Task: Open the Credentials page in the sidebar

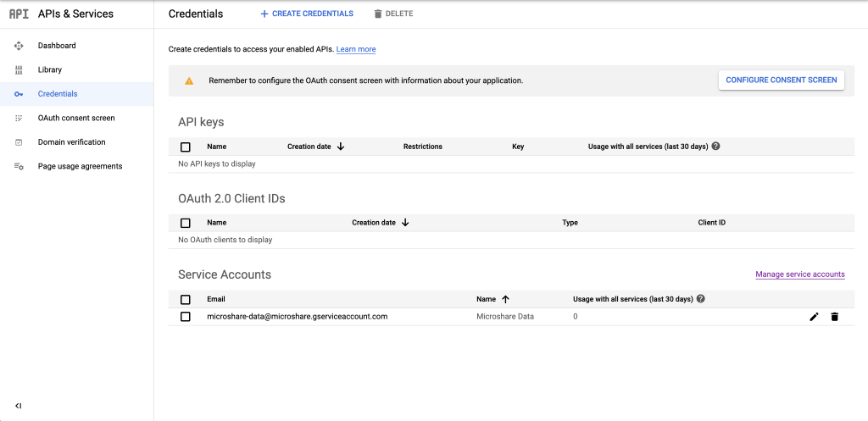Action: tap(58, 94)
